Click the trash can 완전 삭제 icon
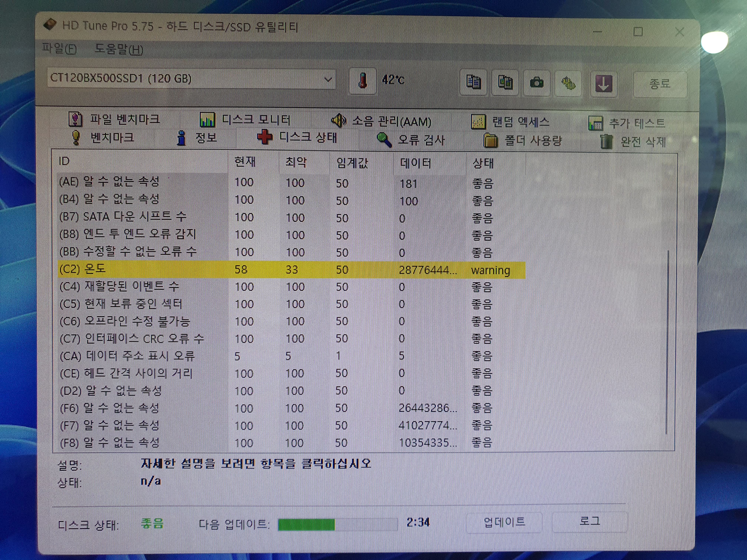The height and width of the screenshot is (560, 747). pyautogui.click(x=606, y=141)
